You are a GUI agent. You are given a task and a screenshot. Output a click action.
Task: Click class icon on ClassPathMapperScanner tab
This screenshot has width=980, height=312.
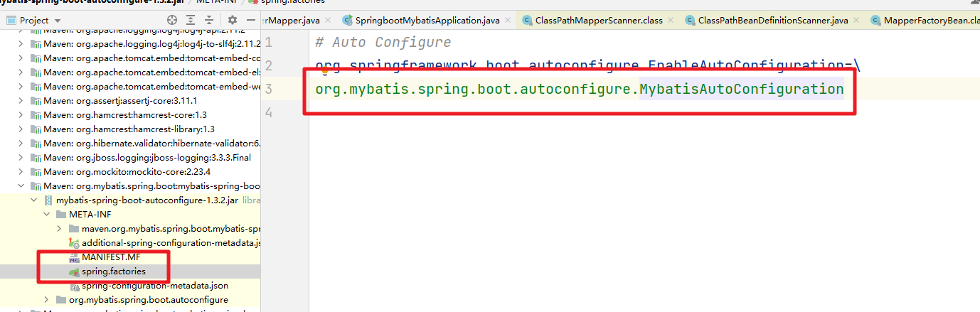[x=527, y=21]
